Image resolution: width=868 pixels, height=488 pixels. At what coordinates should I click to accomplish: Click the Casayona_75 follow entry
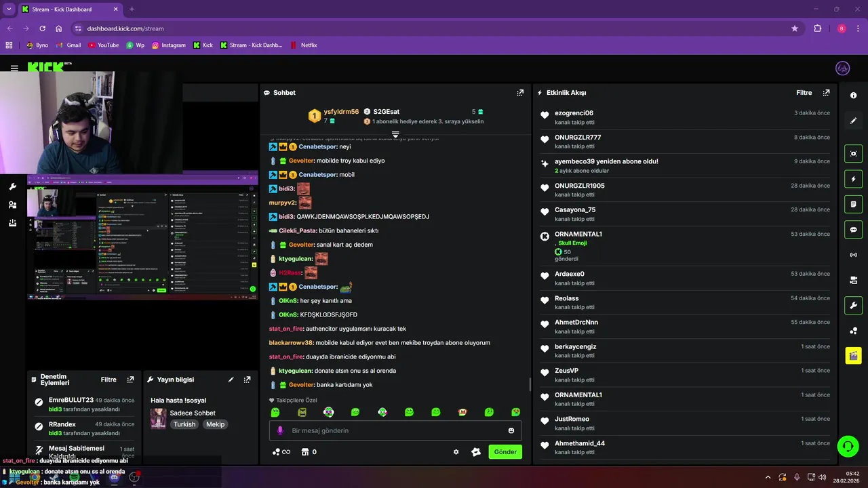(x=684, y=213)
